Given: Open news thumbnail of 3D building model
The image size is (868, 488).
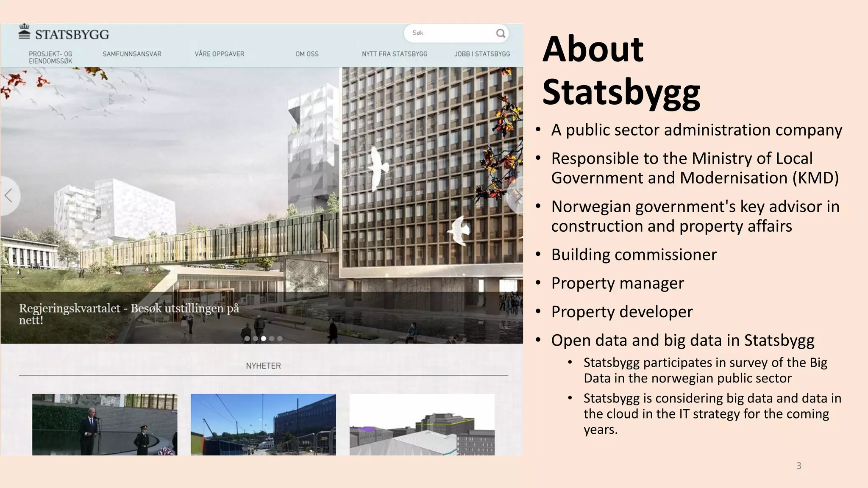Looking at the screenshot, I should [x=422, y=424].
